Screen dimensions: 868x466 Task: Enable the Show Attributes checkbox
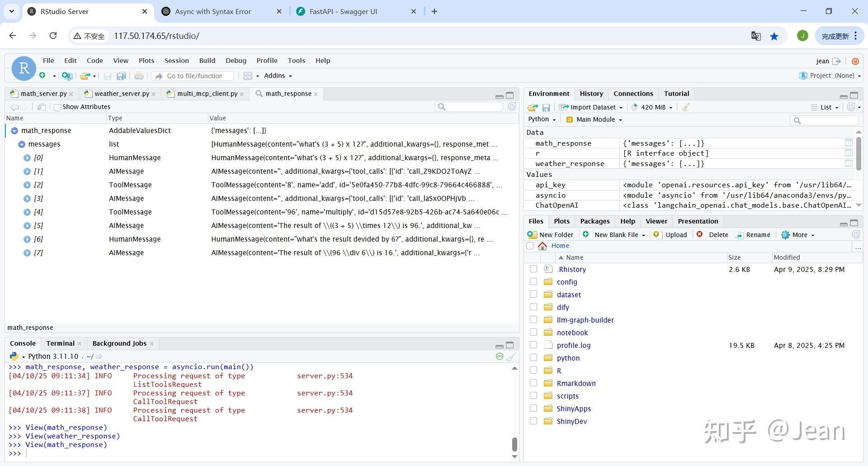[57, 107]
